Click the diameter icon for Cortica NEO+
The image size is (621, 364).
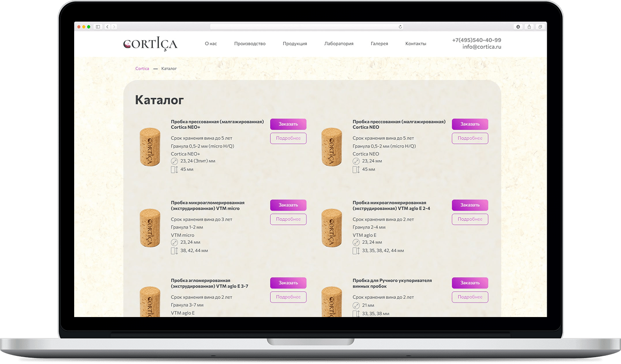pos(174,161)
